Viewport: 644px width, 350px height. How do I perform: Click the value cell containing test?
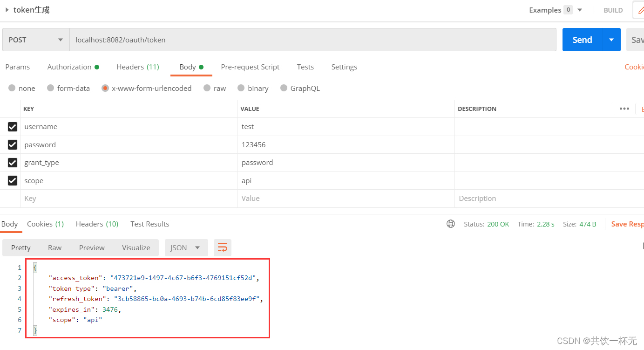click(346, 127)
